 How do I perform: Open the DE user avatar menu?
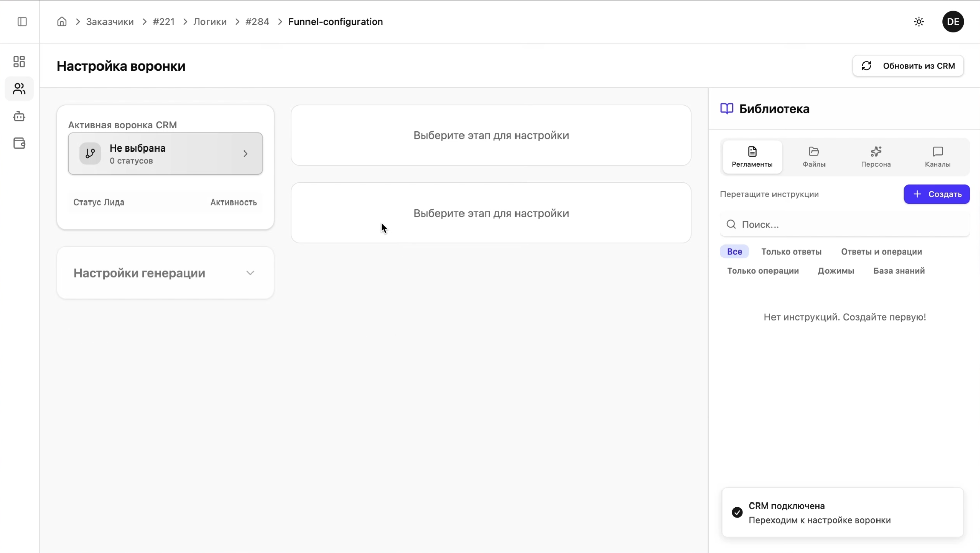(953, 22)
